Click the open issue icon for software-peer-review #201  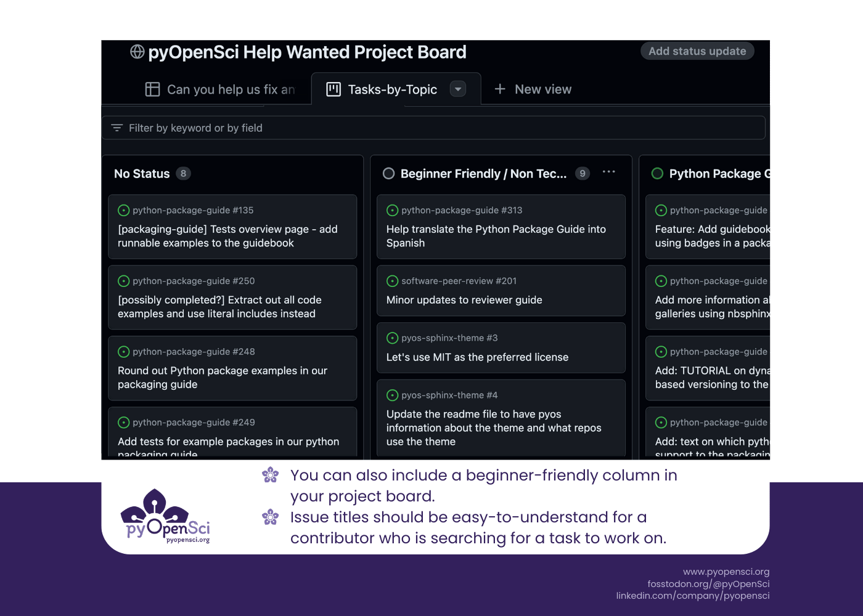tap(392, 281)
